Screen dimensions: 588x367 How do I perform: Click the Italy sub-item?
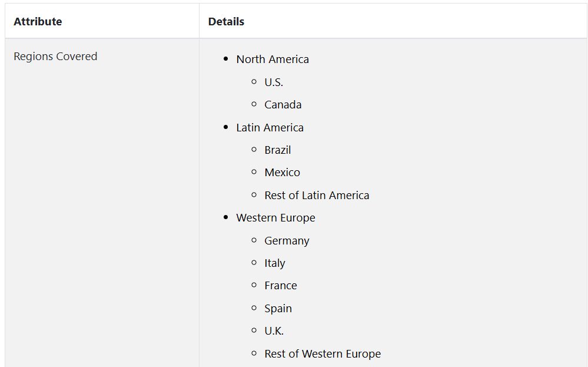tap(274, 263)
